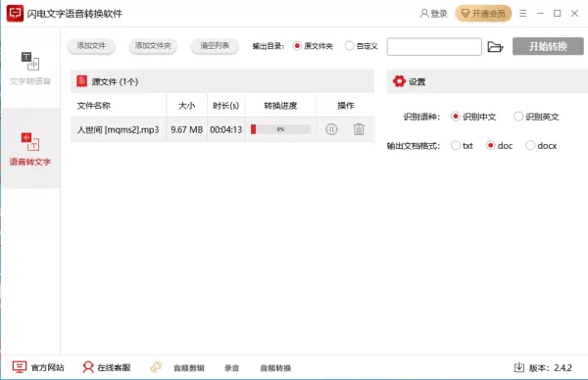Focus the output directory path field

coord(434,47)
